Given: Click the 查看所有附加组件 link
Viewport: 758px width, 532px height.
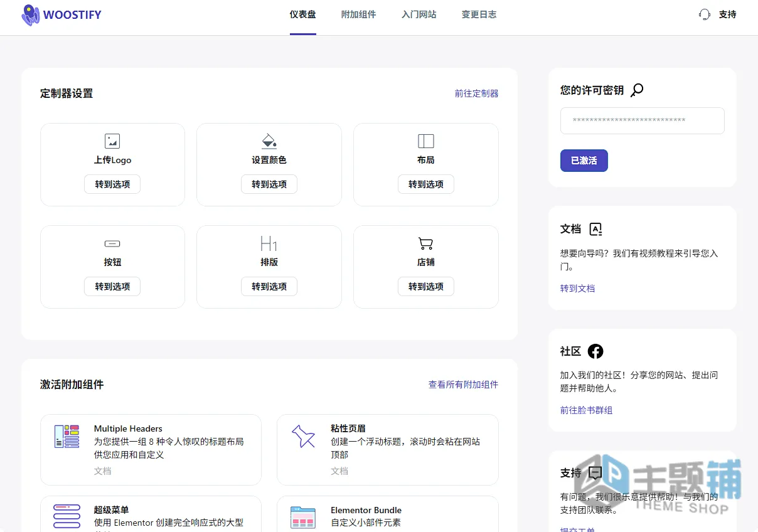Looking at the screenshot, I should (464, 385).
